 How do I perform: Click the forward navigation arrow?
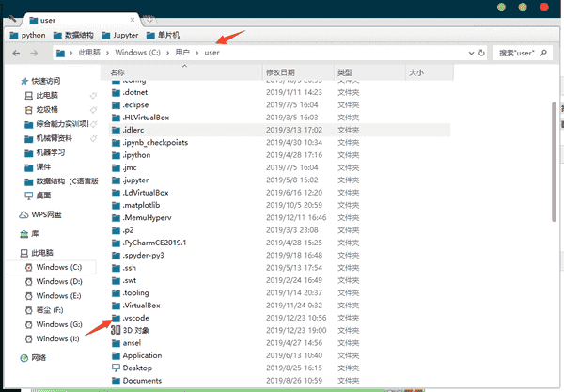34,53
